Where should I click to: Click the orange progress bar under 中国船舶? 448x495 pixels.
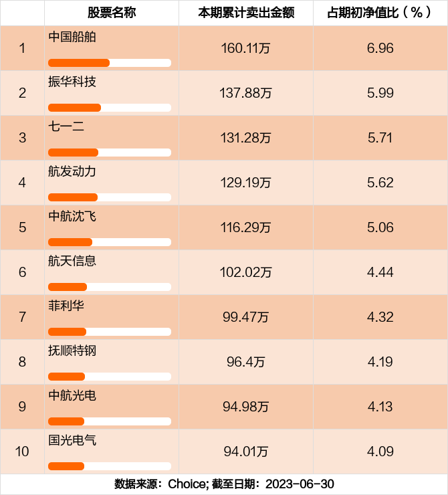pyautogui.click(x=79, y=63)
